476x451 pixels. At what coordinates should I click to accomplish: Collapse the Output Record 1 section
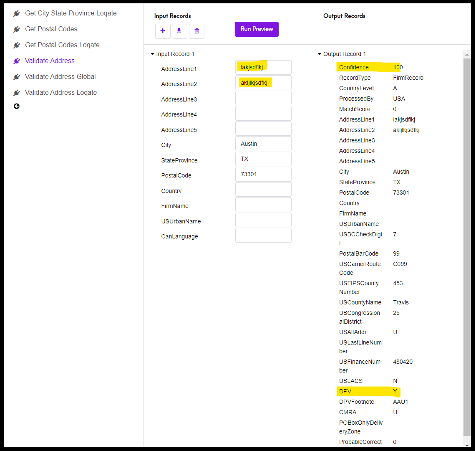tap(320, 53)
